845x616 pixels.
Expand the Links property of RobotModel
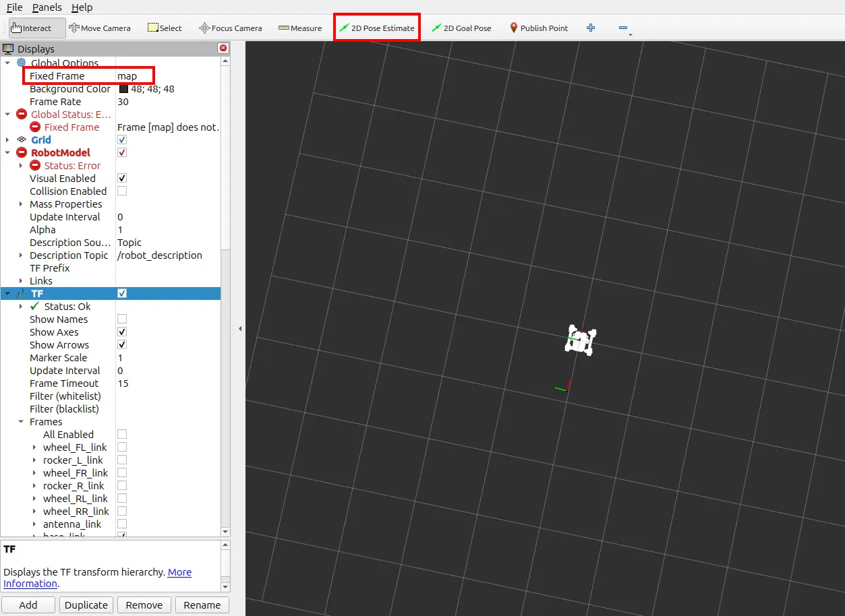click(x=20, y=280)
